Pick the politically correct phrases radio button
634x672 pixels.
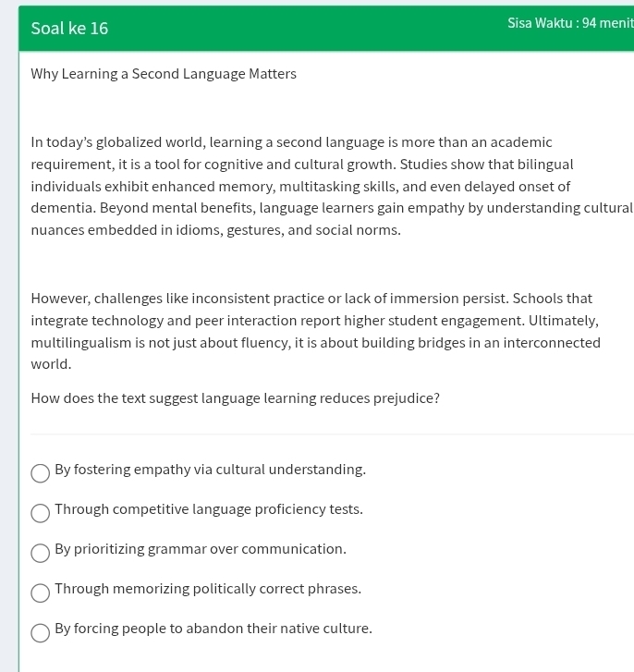coord(41,593)
